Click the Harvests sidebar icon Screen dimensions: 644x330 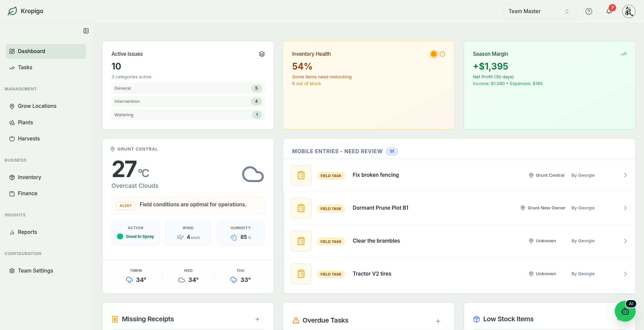12,138
